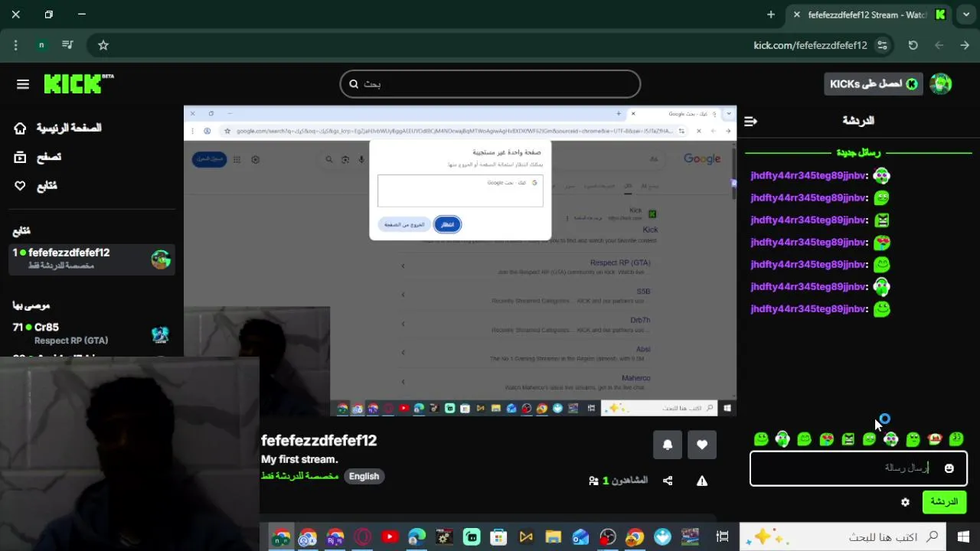Report the stream using warning triangle icon
Screen dimensions: 980x551
(702, 481)
